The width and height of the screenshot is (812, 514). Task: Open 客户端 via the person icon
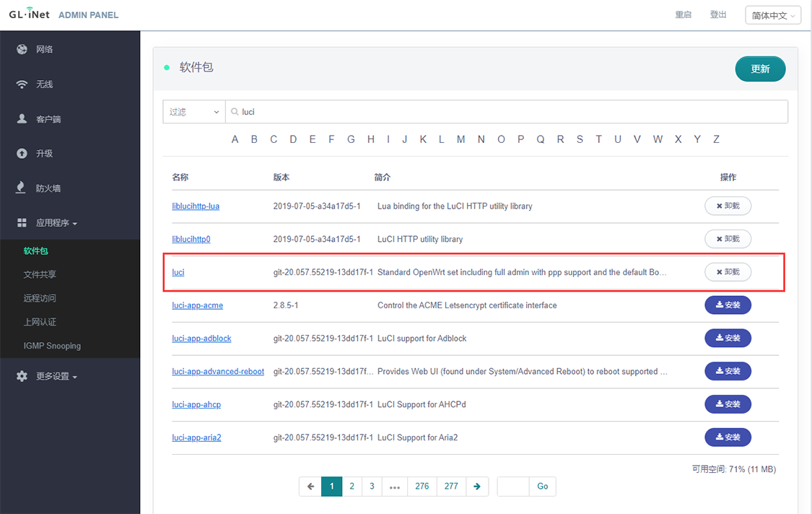[x=21, y=118]
